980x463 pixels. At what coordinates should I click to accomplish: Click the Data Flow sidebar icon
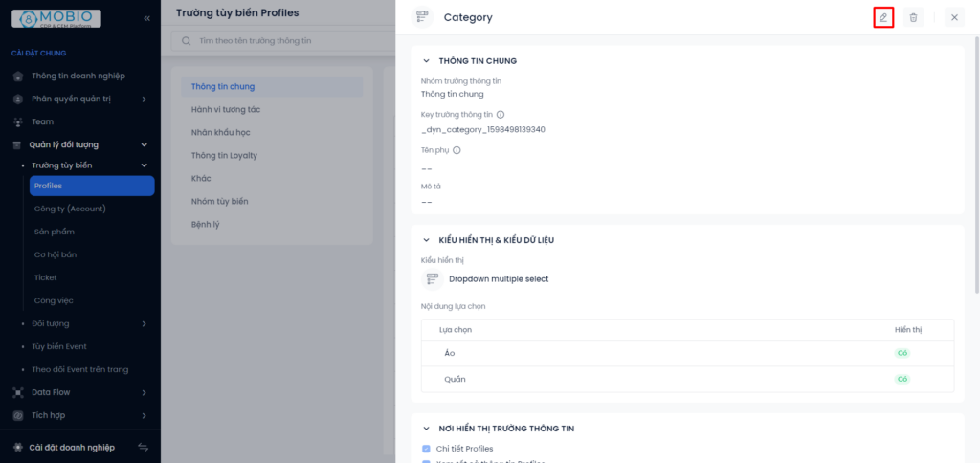18,392
